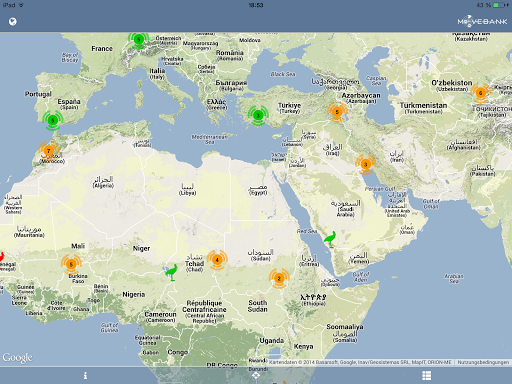Open green cluster marker in southern Spain
Screen dimensions: 512x384
tap(53, 120)
